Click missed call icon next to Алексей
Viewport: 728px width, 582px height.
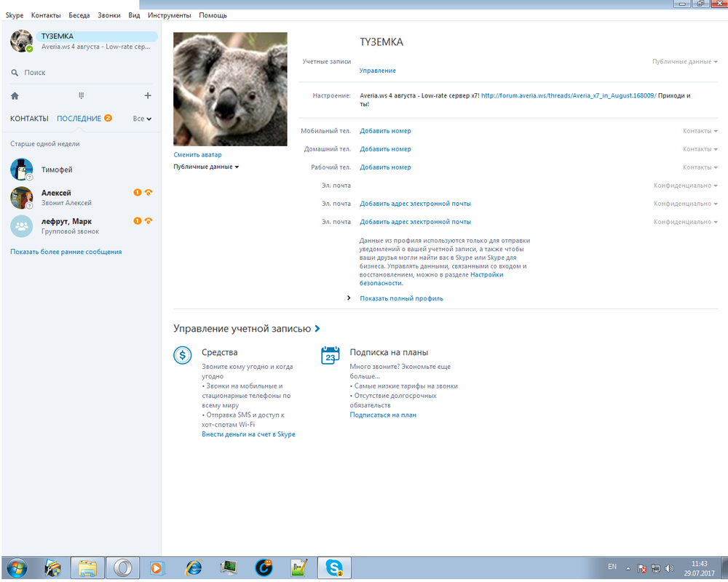(x=149, y=193)
